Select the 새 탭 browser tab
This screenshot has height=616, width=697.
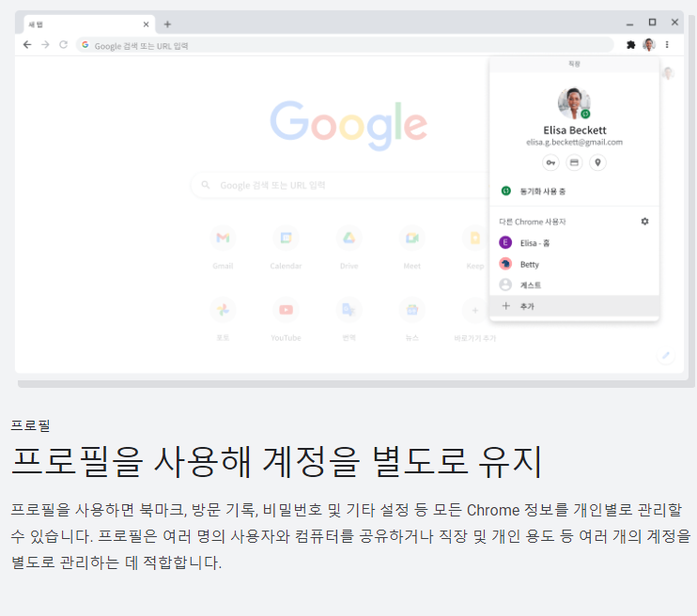coord(89,24)
